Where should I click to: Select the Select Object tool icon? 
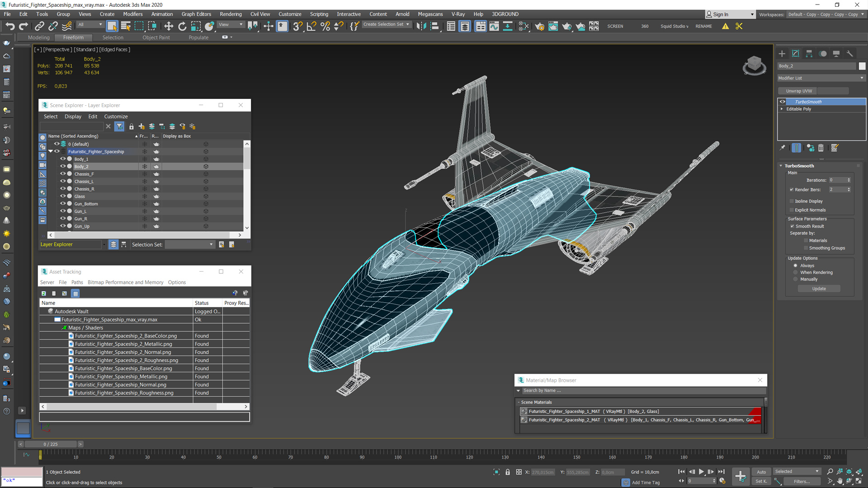[x=113, y=26]
